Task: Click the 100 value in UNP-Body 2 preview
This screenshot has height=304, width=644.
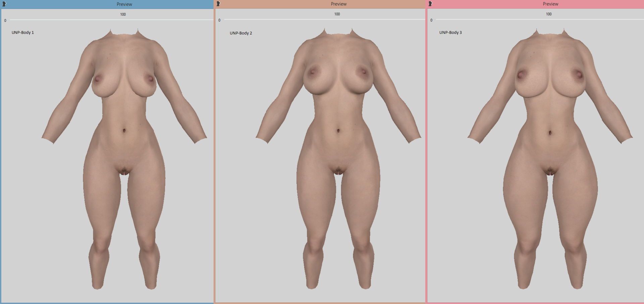Action: 337,14
